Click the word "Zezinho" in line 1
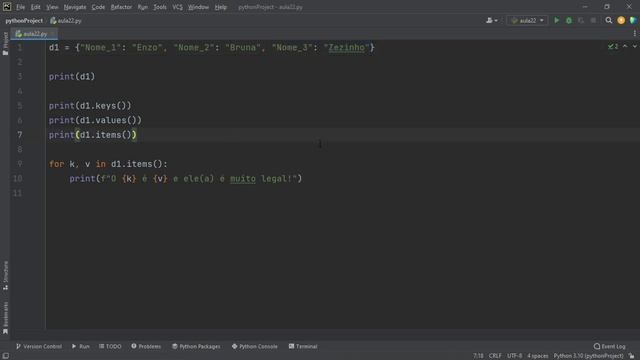Viewport: 640px width, 360px height. click(x=347, y=48)
